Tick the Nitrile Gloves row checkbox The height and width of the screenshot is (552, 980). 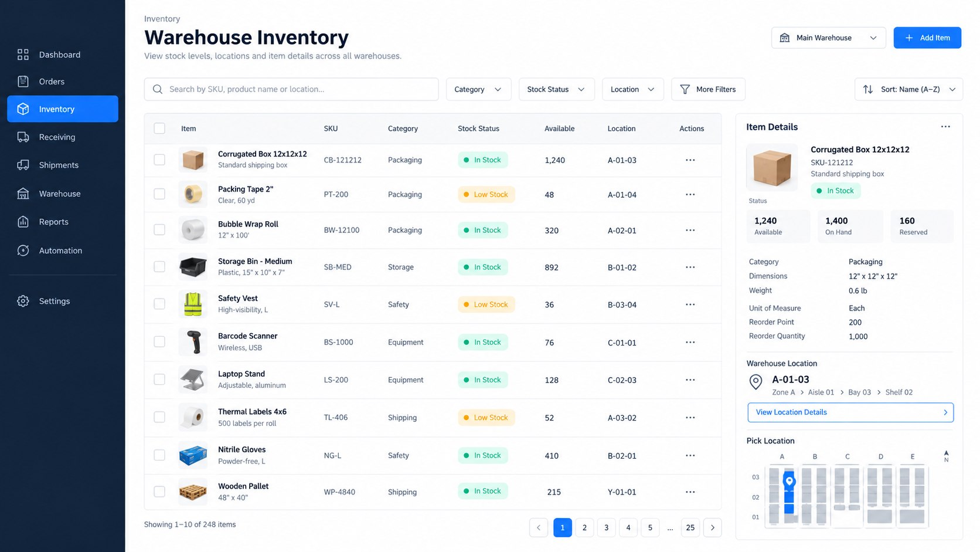click(x=159, y=455)
